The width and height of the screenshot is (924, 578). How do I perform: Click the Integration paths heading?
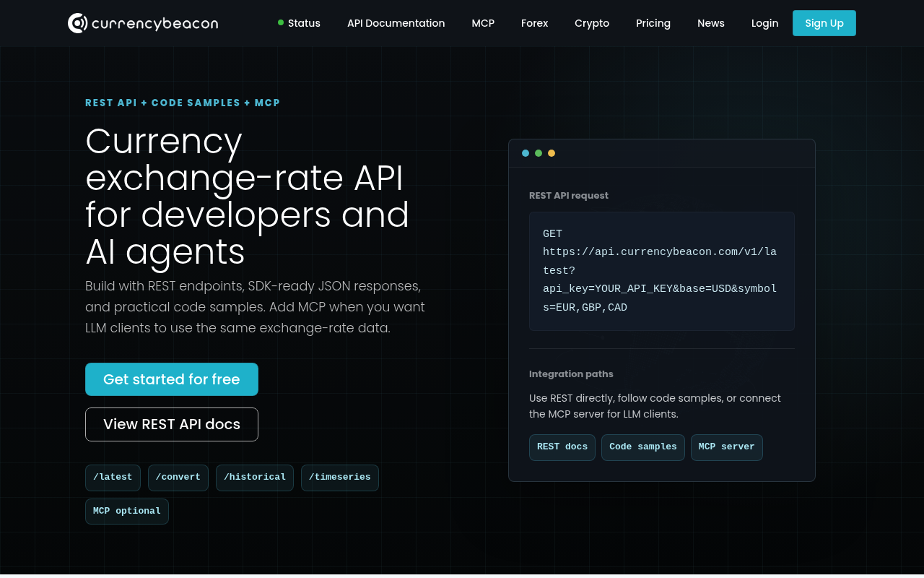click(x=571, y=374)
